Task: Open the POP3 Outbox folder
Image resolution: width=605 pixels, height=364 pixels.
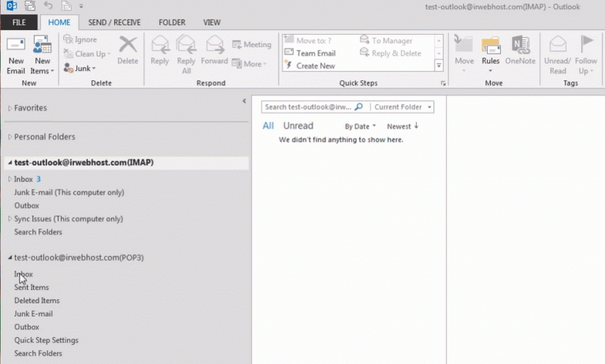Action: point(27,327)
